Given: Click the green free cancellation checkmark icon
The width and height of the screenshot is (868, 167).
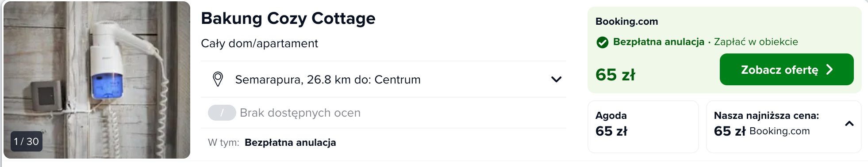Looking at the screenshot, I should pyautogui.click(x=602, y=42).
